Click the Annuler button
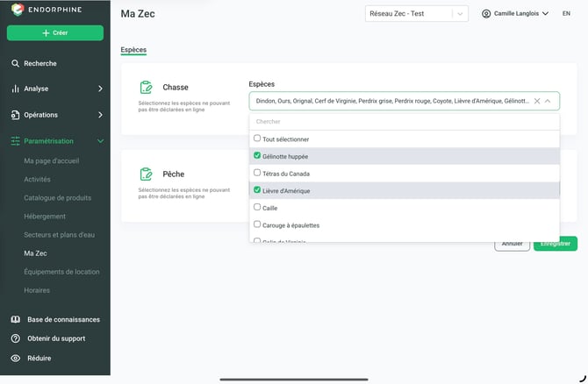Viewport: 588px width, 384px height. coord(512,244)
